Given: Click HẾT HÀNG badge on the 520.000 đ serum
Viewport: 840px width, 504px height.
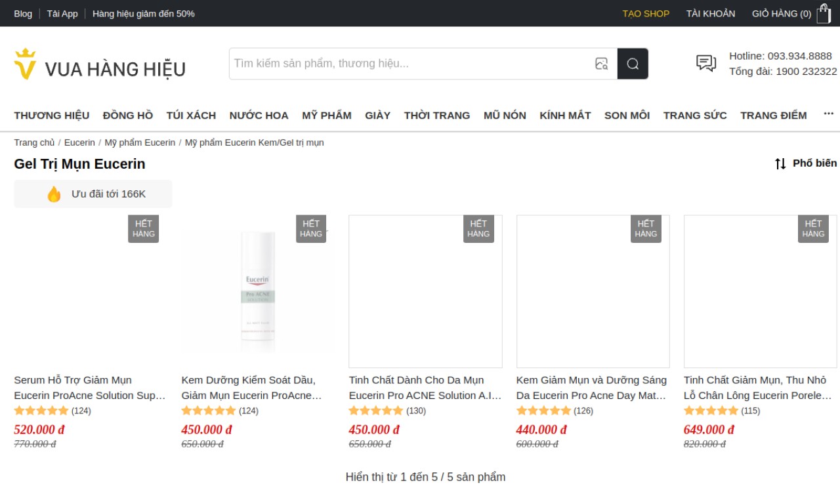Looking at the screenshot, I should pos(144,229).
